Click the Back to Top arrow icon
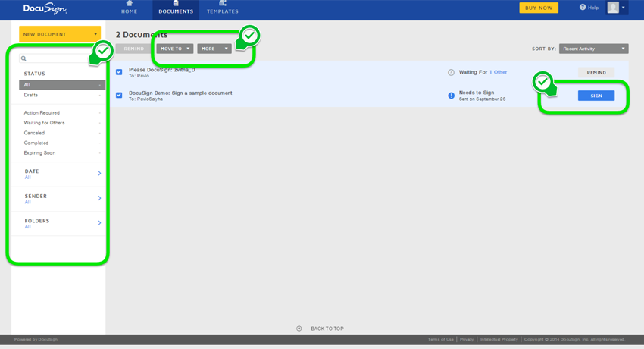The image size is (644, 349). click(x=299, y=329)
